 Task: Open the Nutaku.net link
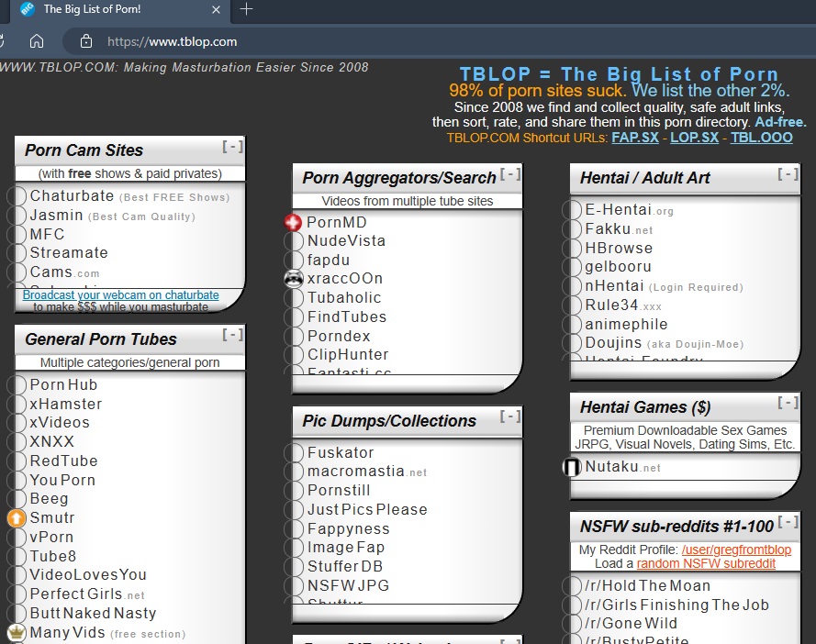pos(623,467)
